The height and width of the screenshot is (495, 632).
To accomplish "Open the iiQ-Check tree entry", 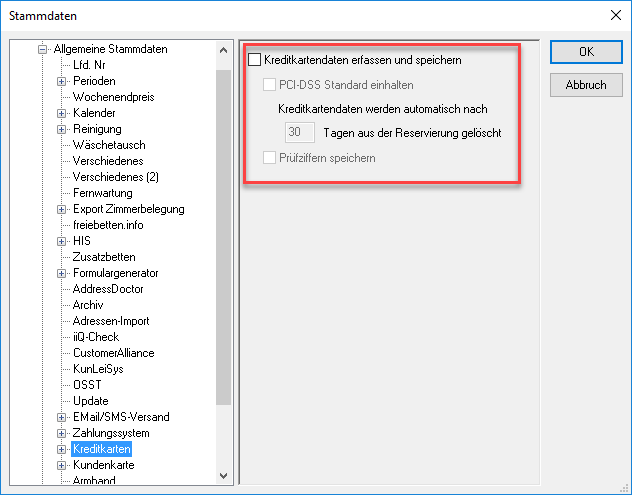I will (96, 337).
